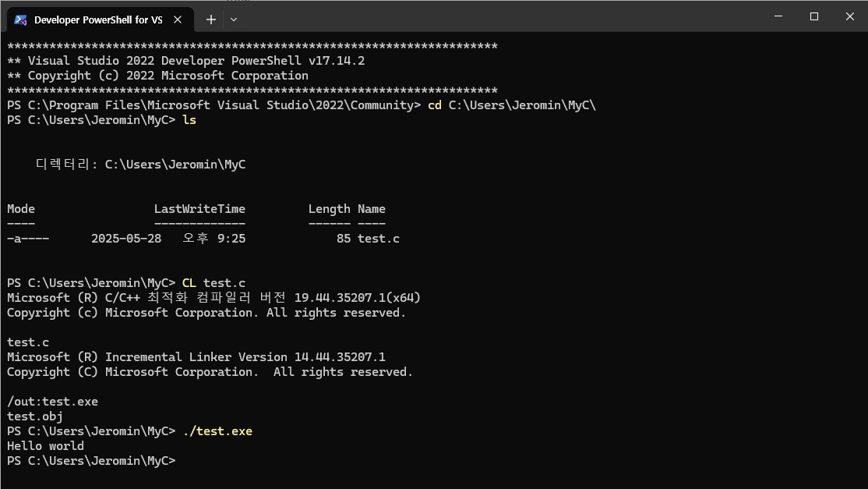Viewport: 868px width, 489px height.
Task: Click the file length value '85'
Action: (343, 239)
